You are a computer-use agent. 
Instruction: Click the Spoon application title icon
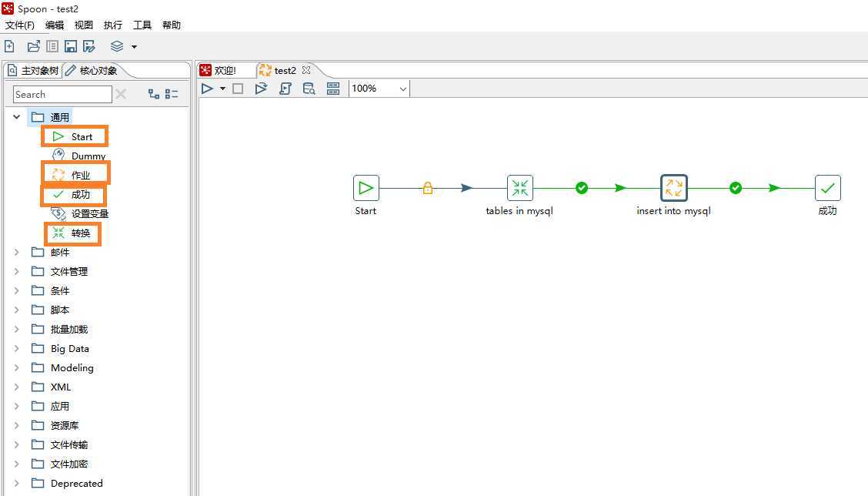coord(8,8)
